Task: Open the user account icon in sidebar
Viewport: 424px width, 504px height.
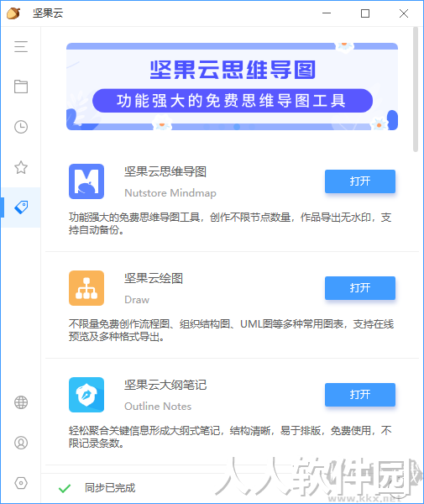Action: (21, 443)
